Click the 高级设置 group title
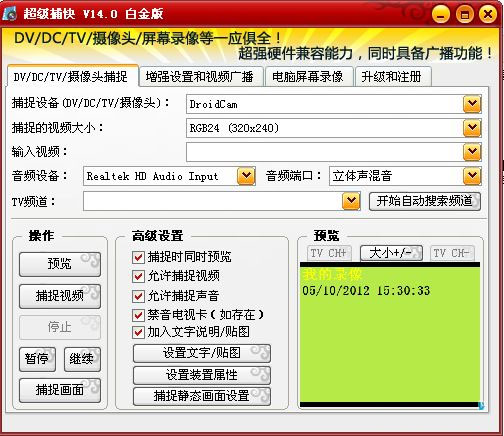Viewport: 504px width, 436px height. [158, 236]
